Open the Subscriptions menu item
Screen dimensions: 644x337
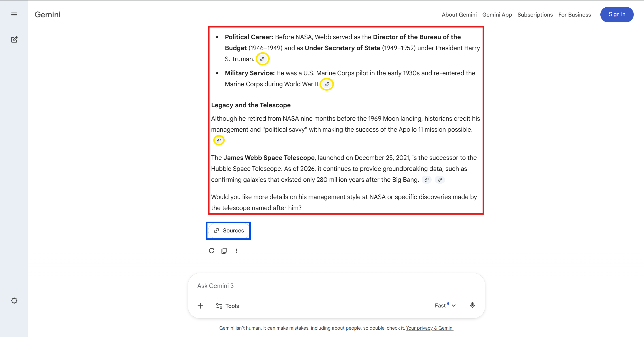point(535,15)
